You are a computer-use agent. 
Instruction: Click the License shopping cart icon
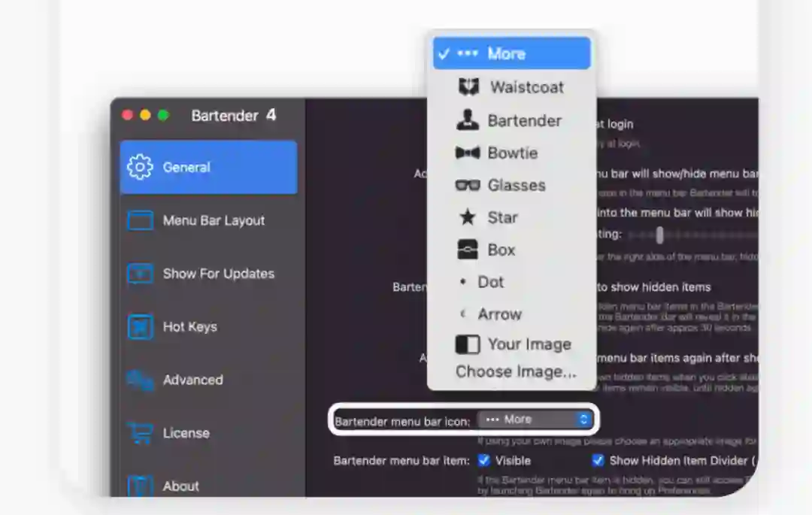(140, 433)
